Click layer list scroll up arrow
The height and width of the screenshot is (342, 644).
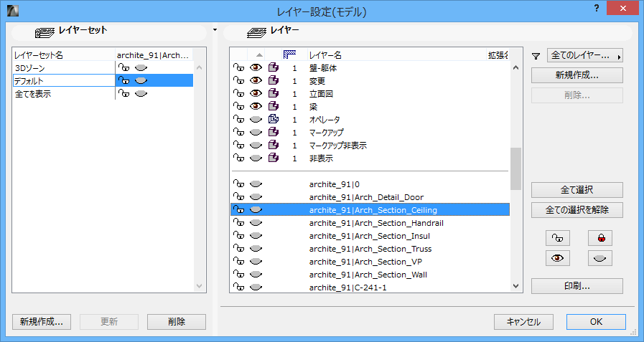click(516, 67)
